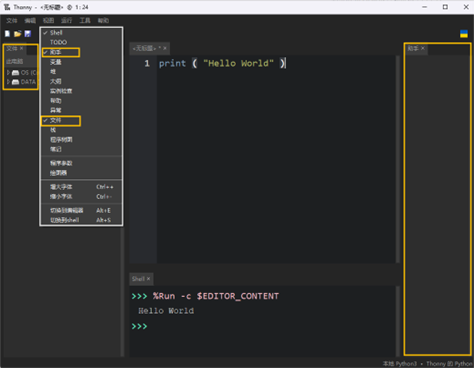Click the new file icon in toolbar
474x368 pixels.
click(8, 34)
